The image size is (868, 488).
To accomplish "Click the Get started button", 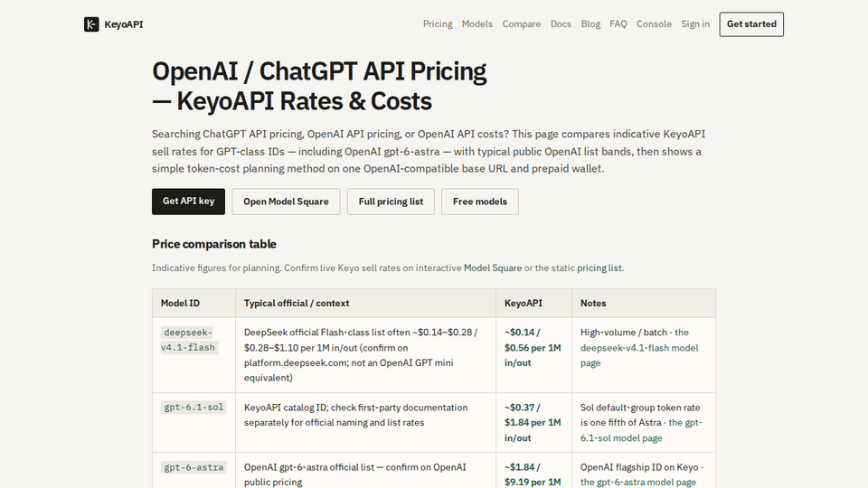I will (751, 24).
